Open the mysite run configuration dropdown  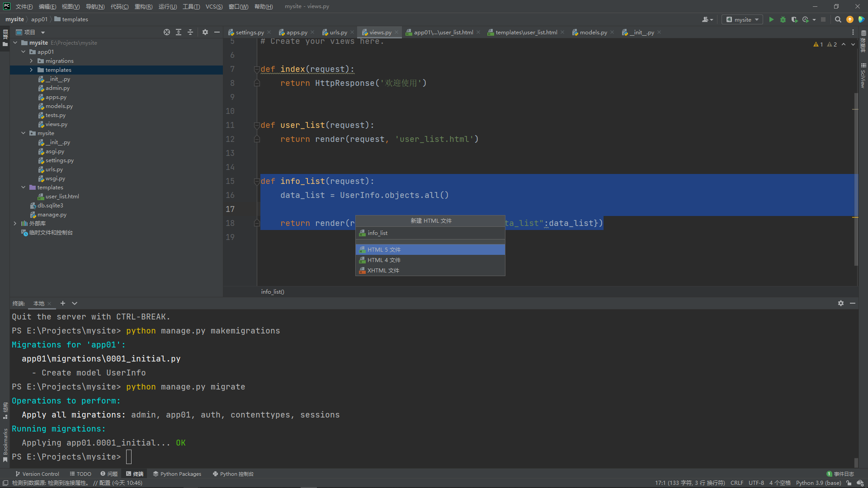pyautogui.click(x=742, y=19)
